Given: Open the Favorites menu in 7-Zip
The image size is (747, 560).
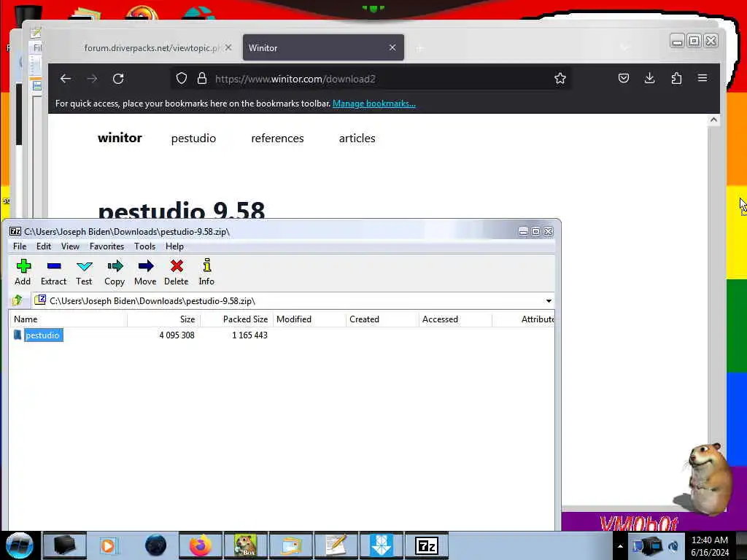Looking at the screenshot, I should 107,246.
